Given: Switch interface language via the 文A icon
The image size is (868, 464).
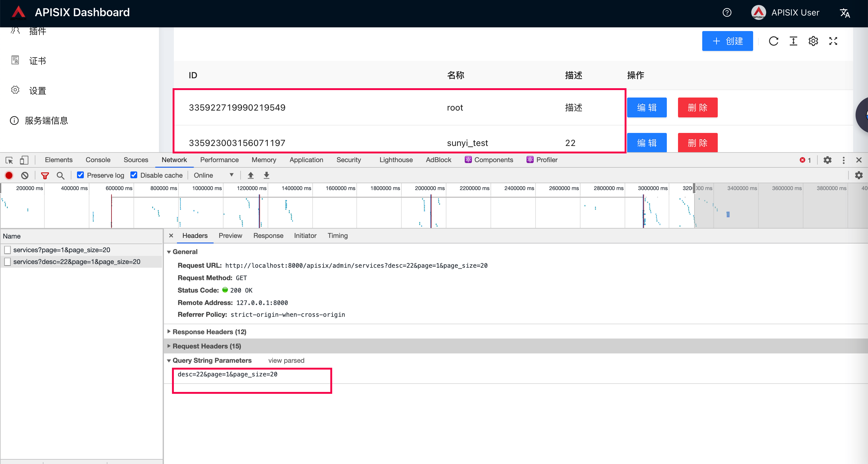Looking at the screenshot, I should click(845, 13).
